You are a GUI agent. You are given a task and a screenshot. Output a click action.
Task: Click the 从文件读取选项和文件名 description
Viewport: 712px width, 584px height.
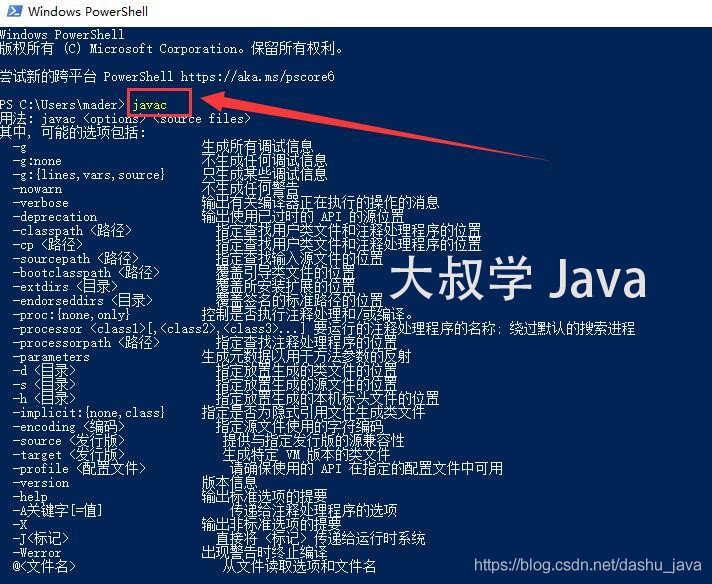(x=299, y=566)
